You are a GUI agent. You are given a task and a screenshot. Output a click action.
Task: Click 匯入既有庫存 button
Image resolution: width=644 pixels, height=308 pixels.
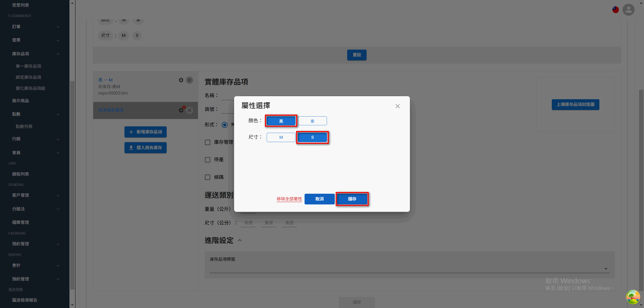(146, 148)
